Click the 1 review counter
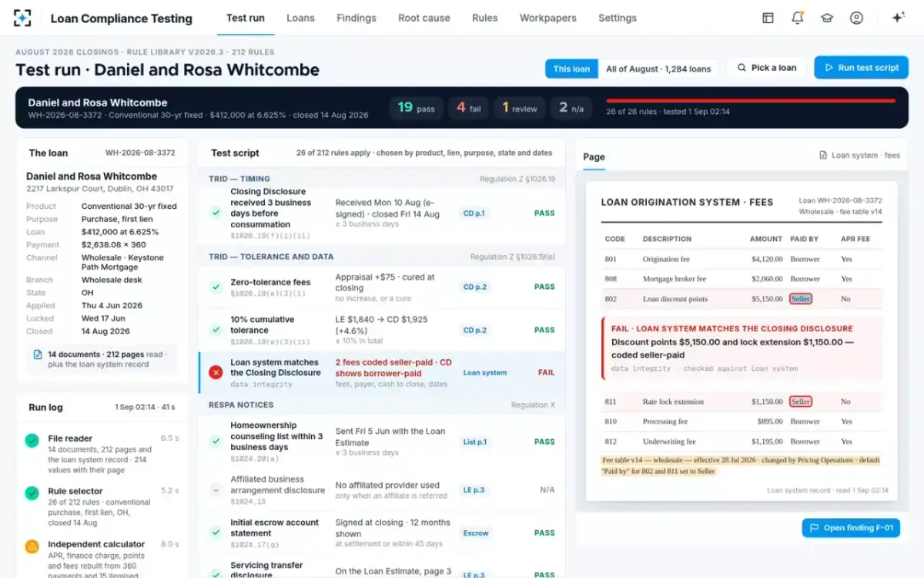Viewport: 924px width, 578px height. coord(520,108)
